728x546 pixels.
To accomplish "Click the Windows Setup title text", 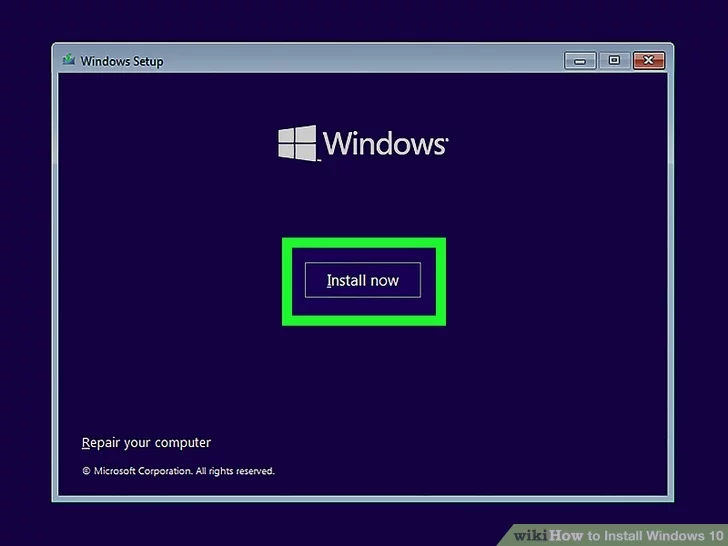I will [x=122, y=61].
